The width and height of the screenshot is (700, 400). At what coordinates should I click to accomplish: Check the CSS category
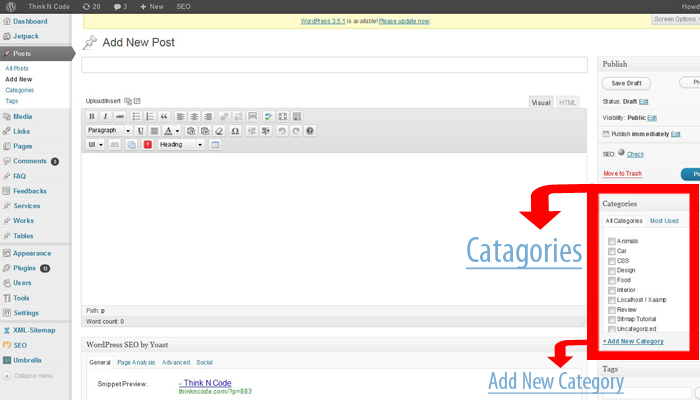click(x=612, y=261)
